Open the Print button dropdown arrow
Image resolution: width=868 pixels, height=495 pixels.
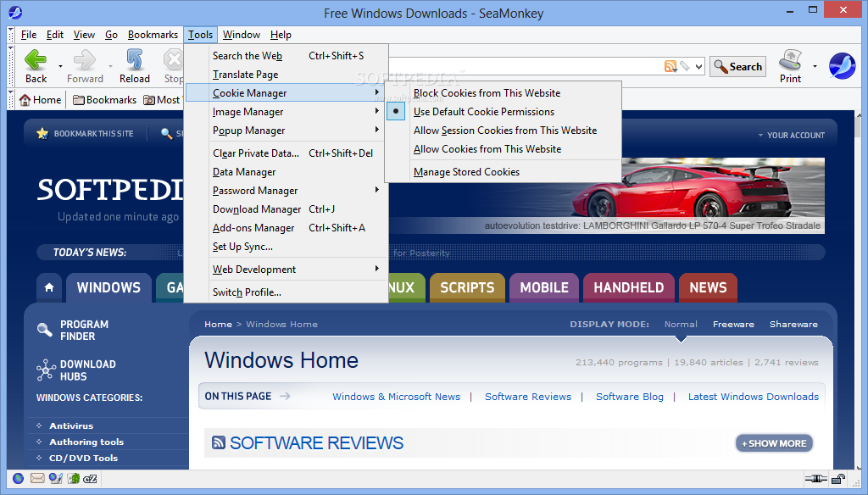click(815, 66)
